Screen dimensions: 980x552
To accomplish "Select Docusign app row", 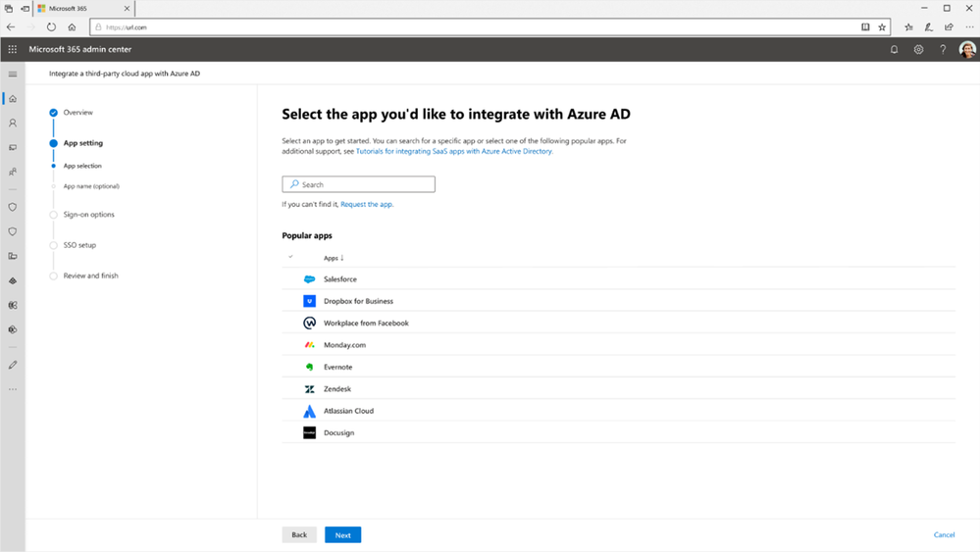I will tap(619, 432).
